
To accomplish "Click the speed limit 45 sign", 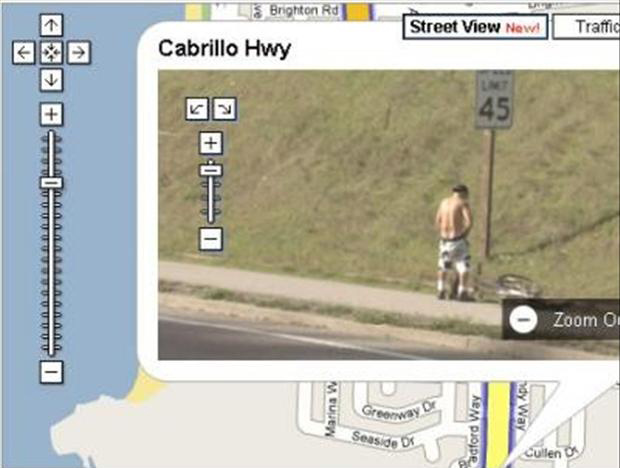I will point(494,100).
